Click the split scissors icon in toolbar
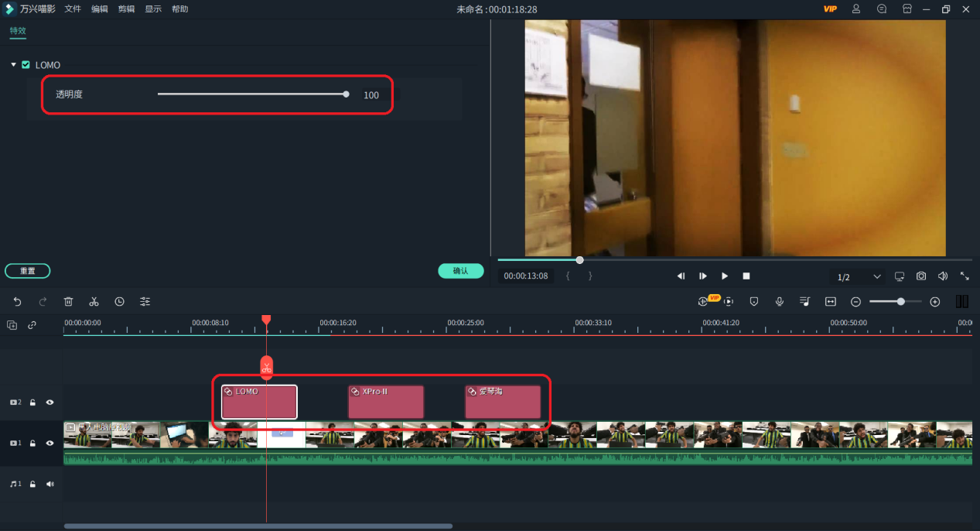This screenshot has width=980, height=531. coord(94,302)
